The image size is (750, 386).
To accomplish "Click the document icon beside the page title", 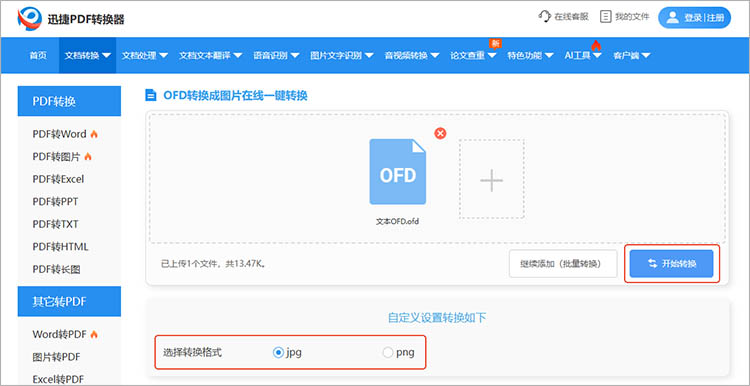I will (151, 95).
